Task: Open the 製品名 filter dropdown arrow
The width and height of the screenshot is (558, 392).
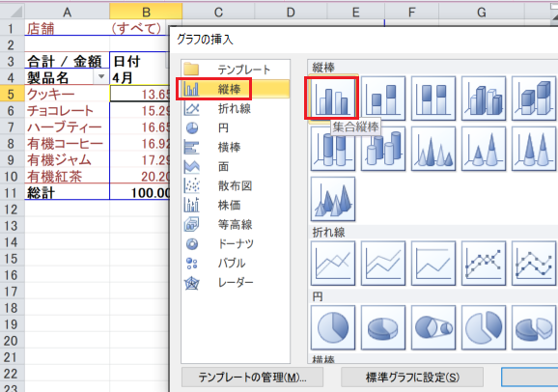Action: (101, 77)
